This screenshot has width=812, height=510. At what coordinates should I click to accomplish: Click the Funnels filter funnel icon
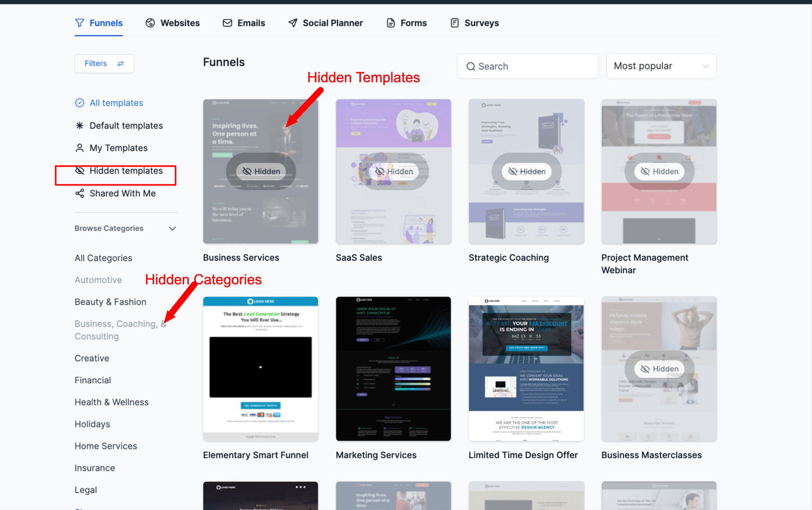coord(79,23)
